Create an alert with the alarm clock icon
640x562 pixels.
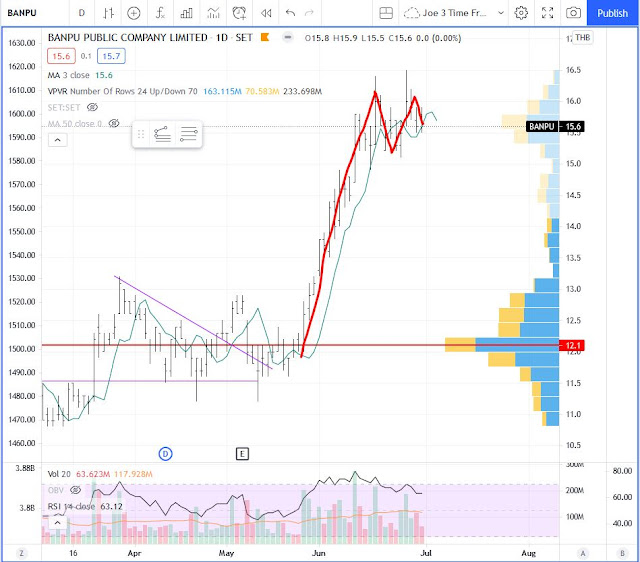click(239, 13)
